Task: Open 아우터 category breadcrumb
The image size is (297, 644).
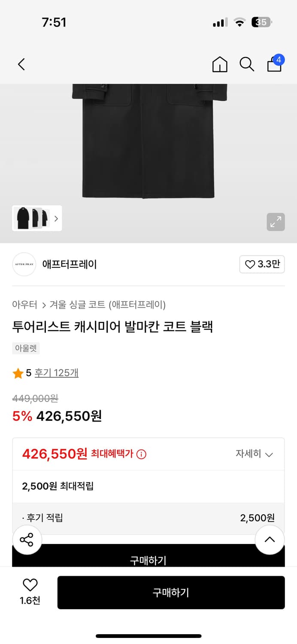Action: pyautogui.click(x=24, y=305)
